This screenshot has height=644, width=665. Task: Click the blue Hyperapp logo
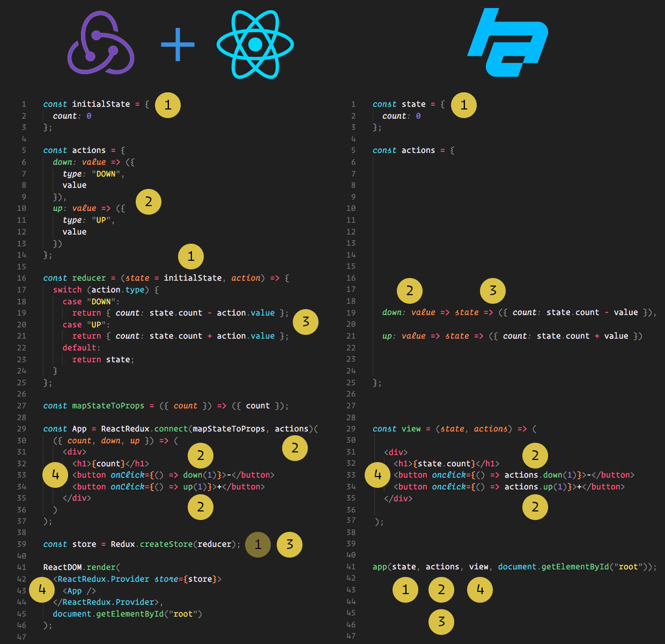pos(507,42)
